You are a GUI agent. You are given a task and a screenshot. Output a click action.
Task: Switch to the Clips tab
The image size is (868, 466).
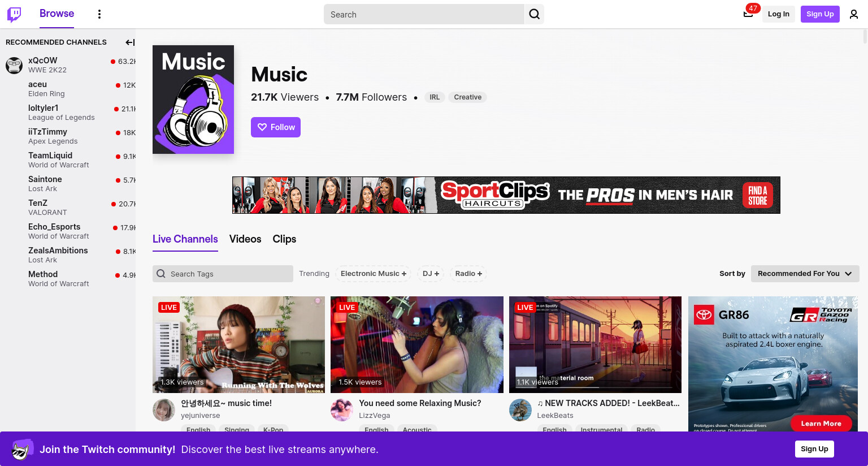(284, 239)
